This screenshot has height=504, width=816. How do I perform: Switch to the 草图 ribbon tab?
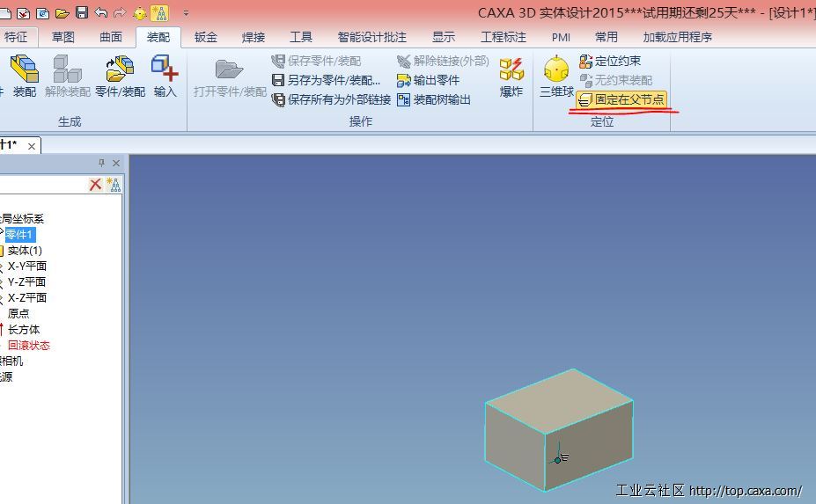point(63,37)
